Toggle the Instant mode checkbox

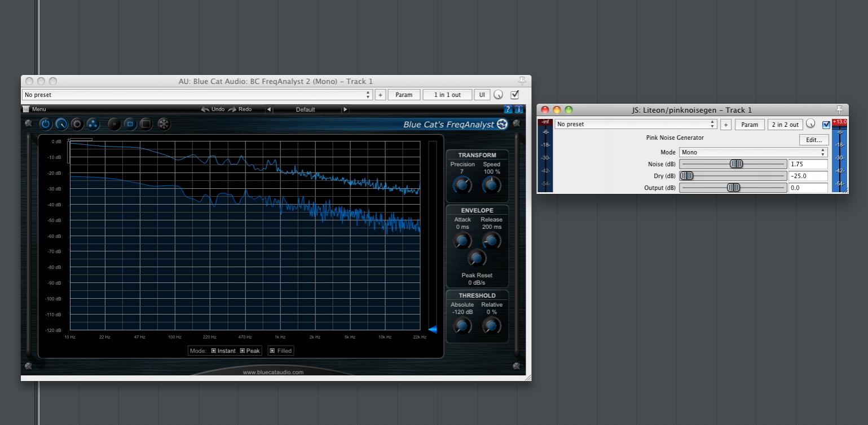point(214,351)
